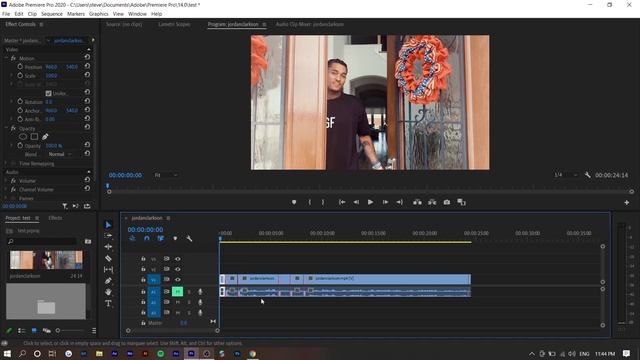The height and width of the screenshot is (360, 640).
Task: Select the Ripple Edit tool
Action: pos(108,247)
